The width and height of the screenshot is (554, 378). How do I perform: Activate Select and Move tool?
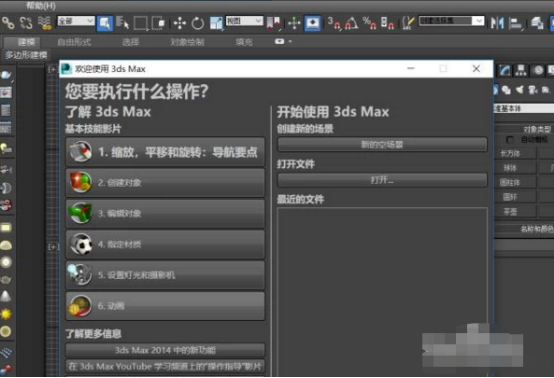(180, 23)
